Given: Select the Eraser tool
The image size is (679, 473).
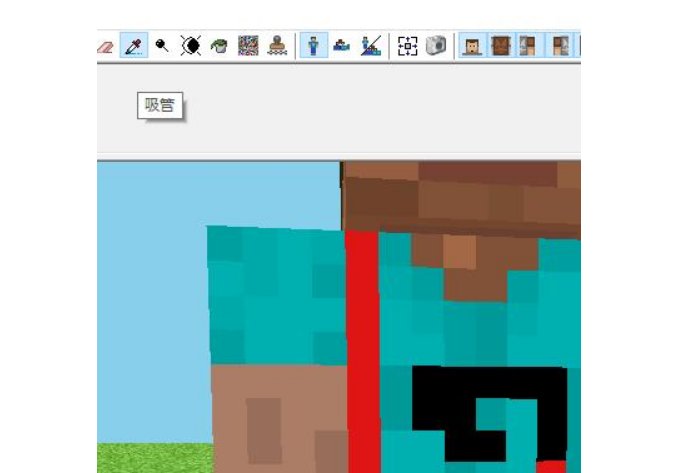Looking at the screenshot, I should point(105,46).
